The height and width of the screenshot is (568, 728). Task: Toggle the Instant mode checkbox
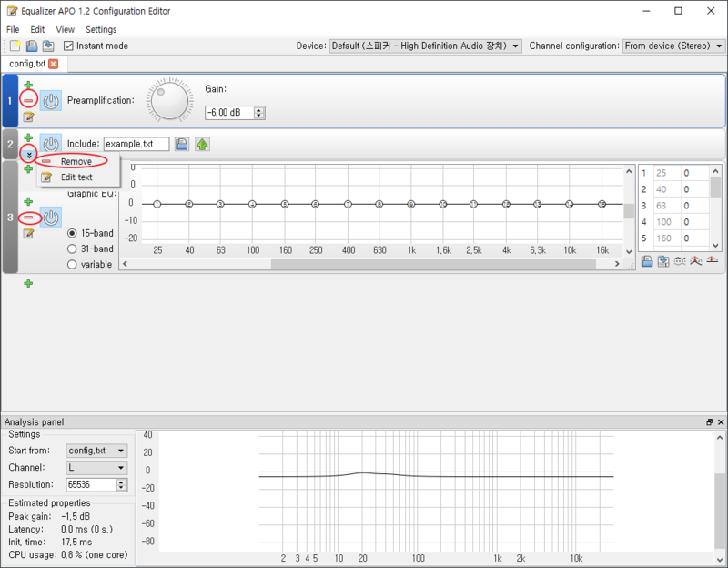click(68, 46)
